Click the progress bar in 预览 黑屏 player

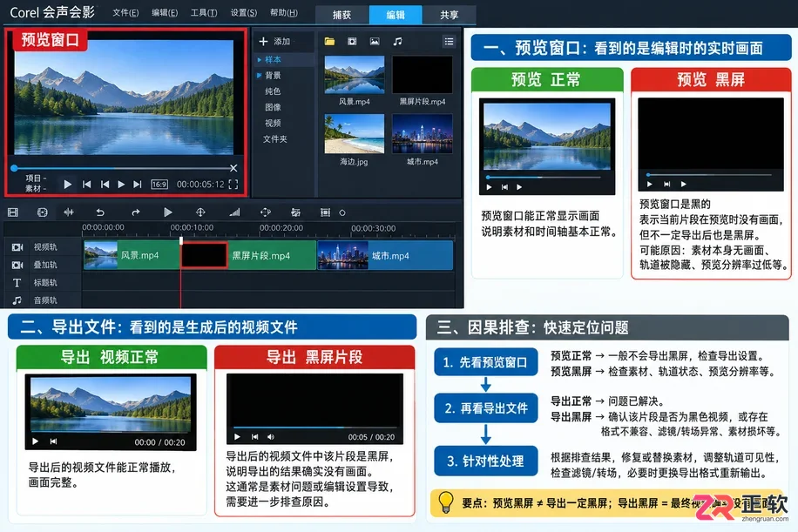point(709,175)
